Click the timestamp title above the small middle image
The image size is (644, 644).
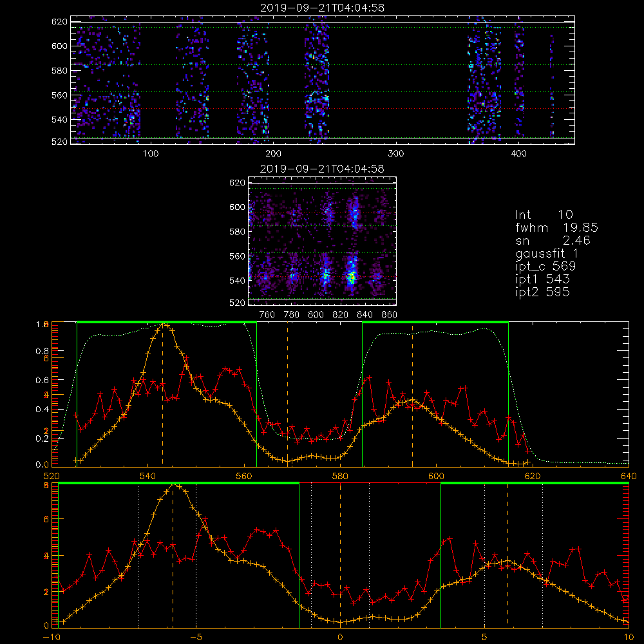click(322, 169)
